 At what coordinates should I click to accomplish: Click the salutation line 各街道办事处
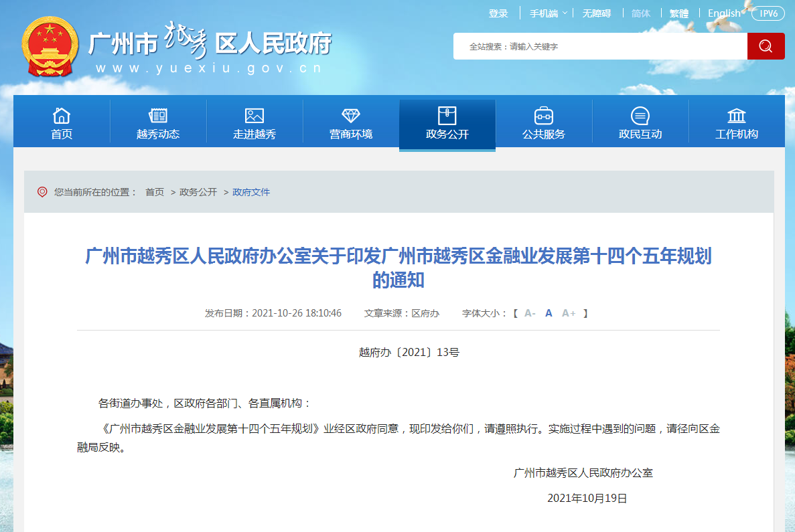(x=204, y=404)
